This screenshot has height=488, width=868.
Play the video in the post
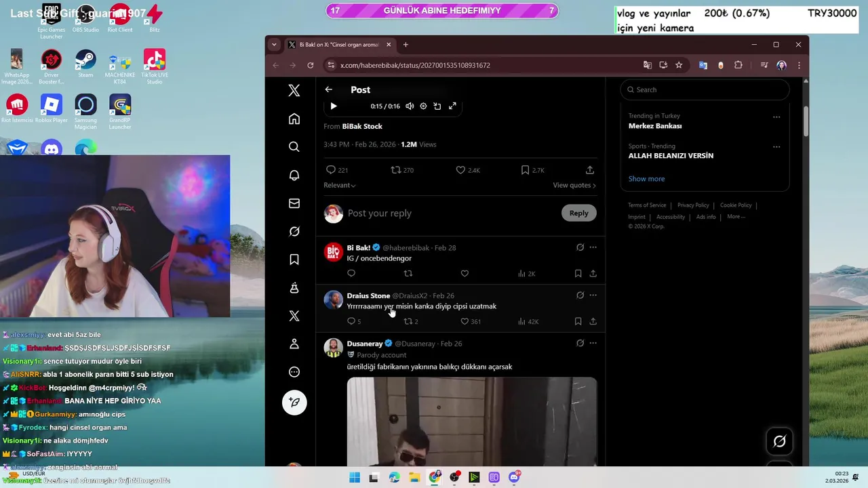click(333, 106)
